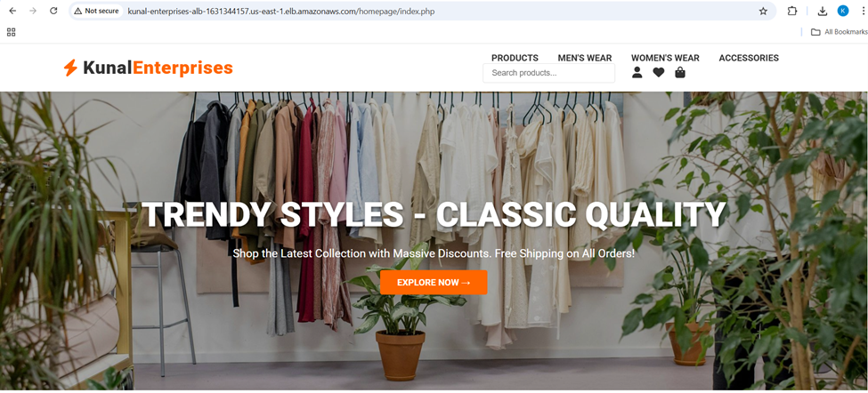
Task: Click the Chrome profile avatar K
Action: coord(842,11)
